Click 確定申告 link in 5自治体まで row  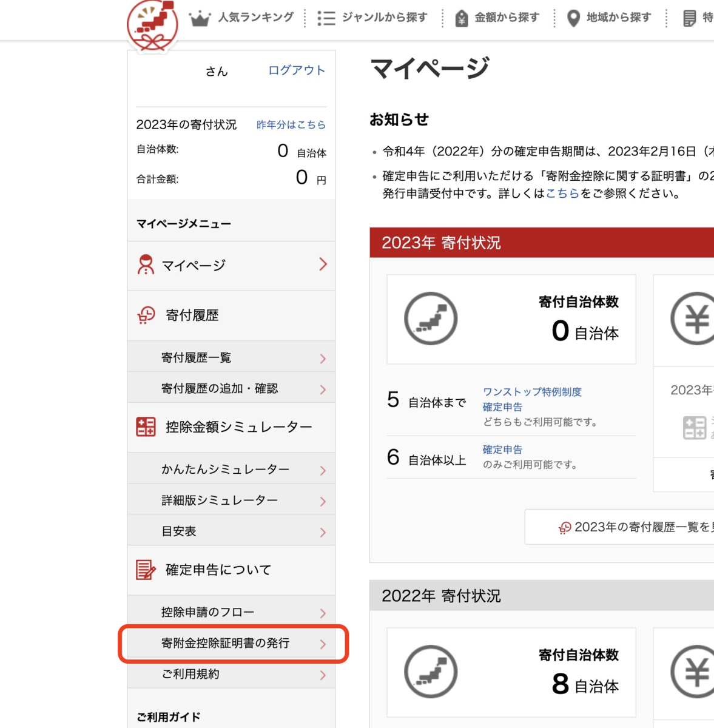point(502,407)
